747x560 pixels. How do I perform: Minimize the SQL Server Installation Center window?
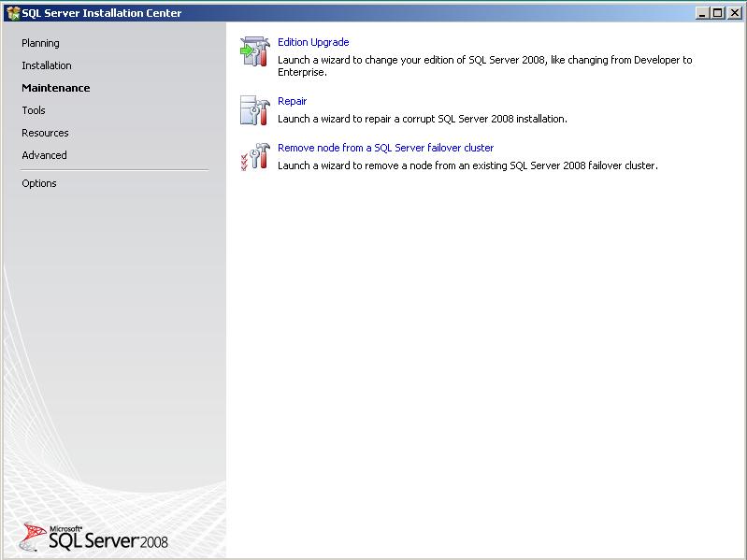click(x=703, y=13)
